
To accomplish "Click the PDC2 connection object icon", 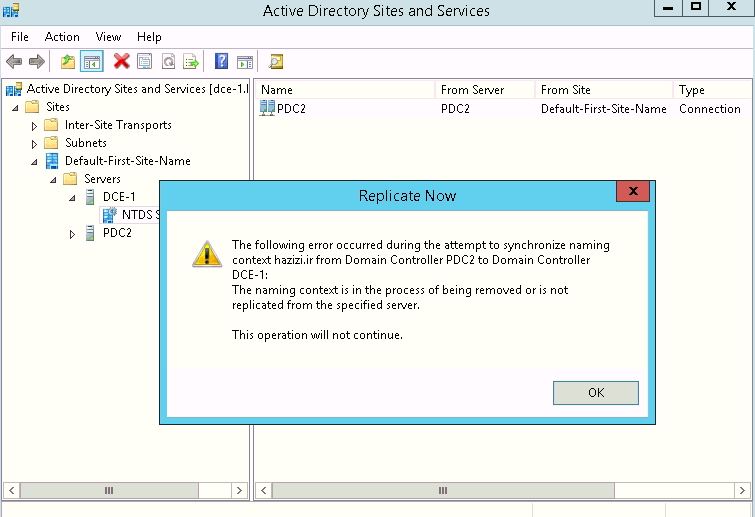I will point(267,108).
